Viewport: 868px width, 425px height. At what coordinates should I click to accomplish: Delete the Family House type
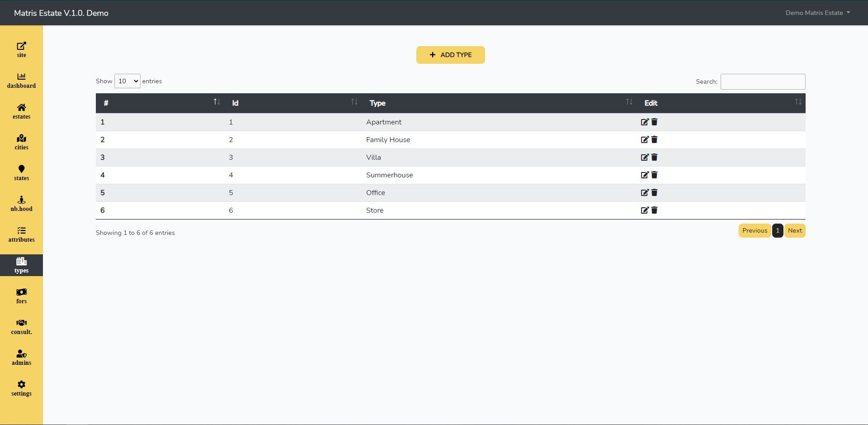tap(654, 139)
